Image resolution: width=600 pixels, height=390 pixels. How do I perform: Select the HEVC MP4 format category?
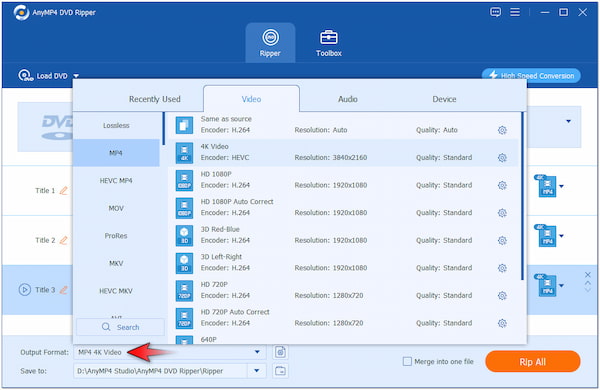(116, 181)
